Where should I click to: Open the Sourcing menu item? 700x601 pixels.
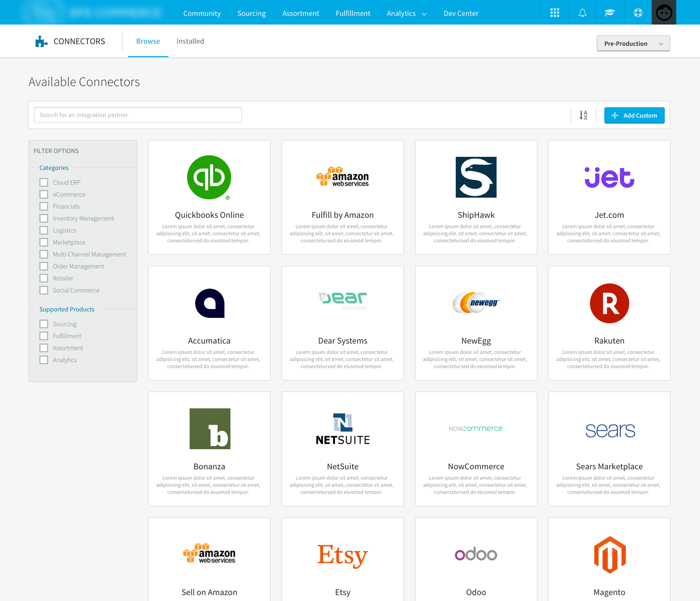click(x=251, y=13)
